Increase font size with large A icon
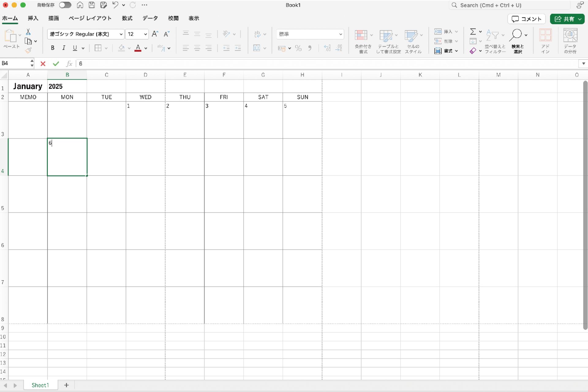This screenshot has height=392, width=588. [155, 34]
